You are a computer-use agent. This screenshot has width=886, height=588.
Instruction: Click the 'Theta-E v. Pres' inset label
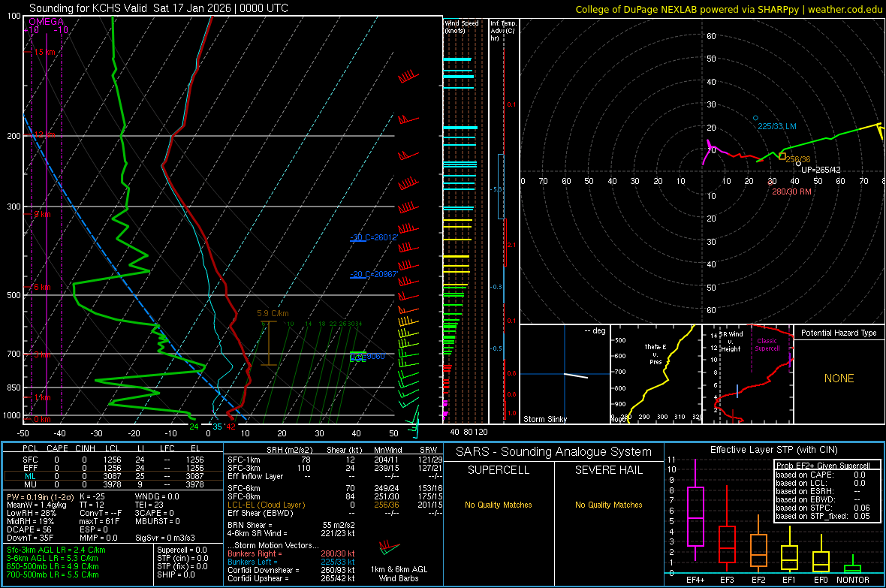(x=655, y=354)
